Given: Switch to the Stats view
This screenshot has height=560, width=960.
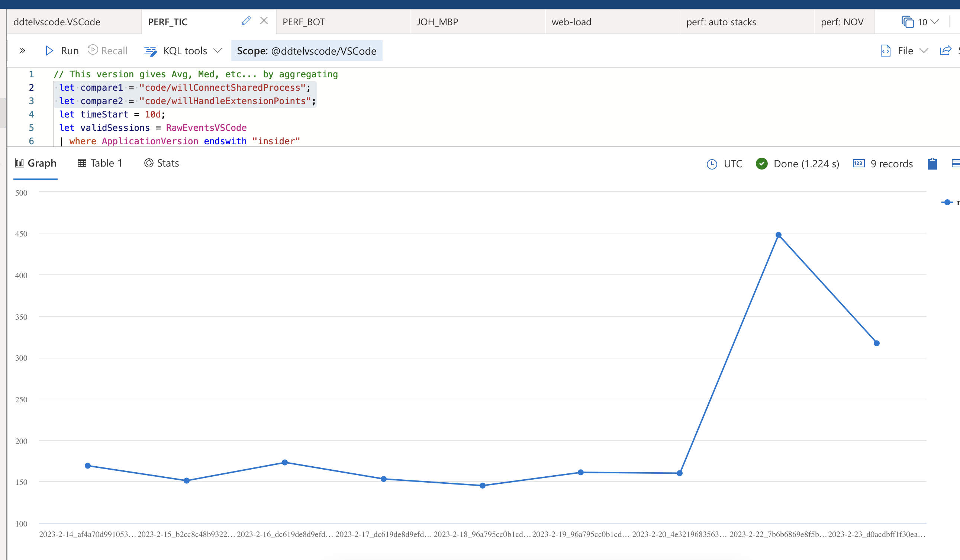Looking at the screenshot, I should [161, 163].
